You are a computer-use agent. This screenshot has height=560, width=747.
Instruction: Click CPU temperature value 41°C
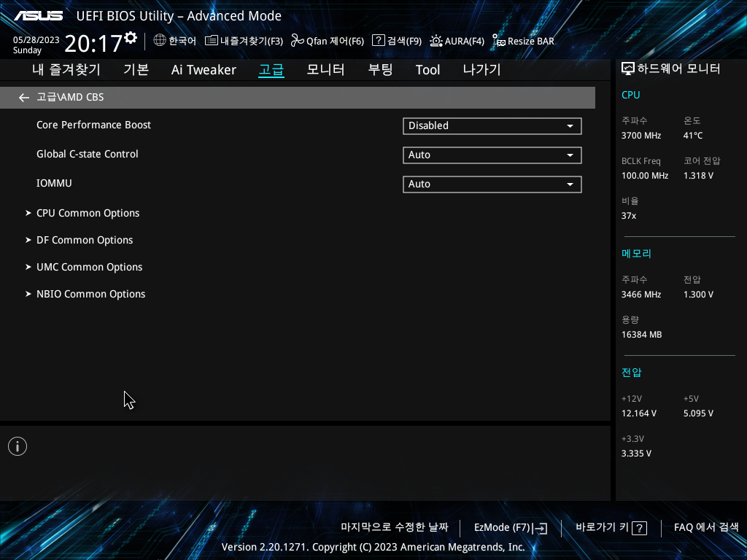point(693,136)
